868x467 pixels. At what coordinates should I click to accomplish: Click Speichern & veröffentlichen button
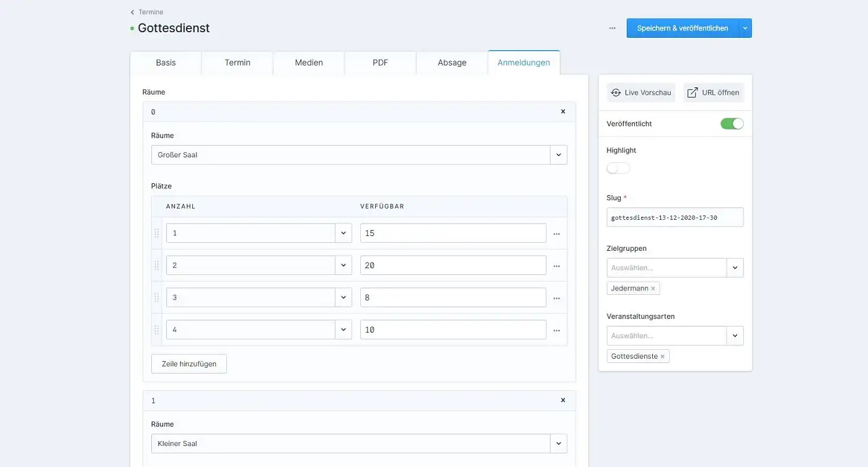pyautogui.click(x=683, y=28)
